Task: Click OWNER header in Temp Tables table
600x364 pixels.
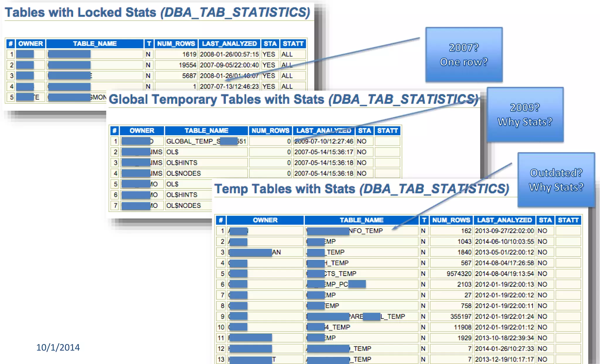Action: pos(265,220)
